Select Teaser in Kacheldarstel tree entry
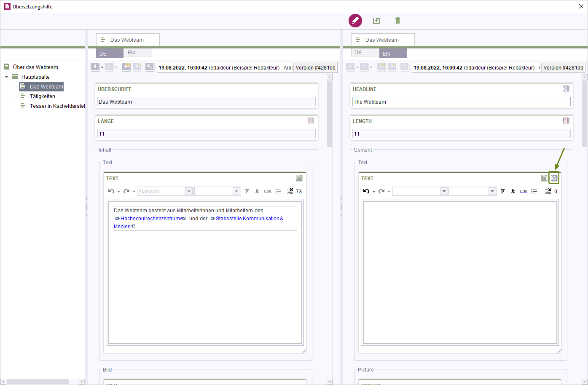Image resolution: width=588 pixels, height=385 pixels. pos(57,106)
